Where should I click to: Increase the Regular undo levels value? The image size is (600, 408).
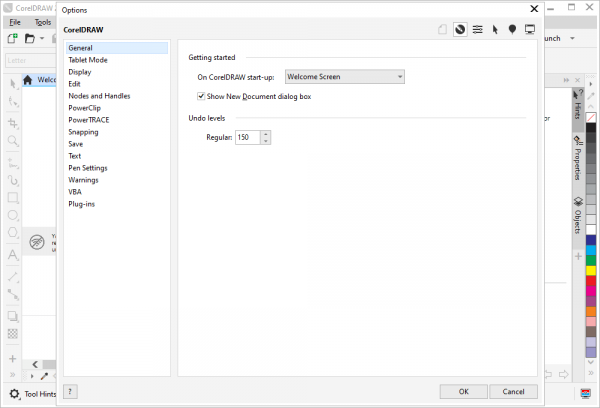tap(266, 133)
